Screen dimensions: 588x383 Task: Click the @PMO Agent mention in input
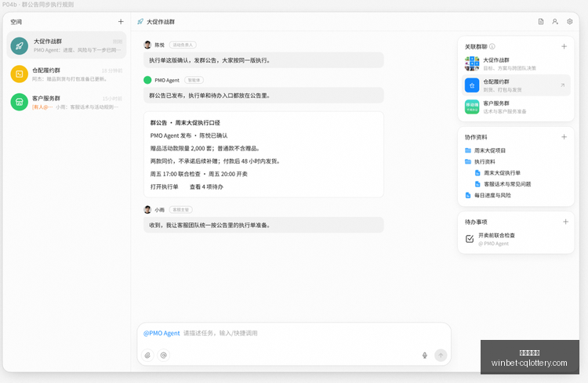click(x=162, y=333)
